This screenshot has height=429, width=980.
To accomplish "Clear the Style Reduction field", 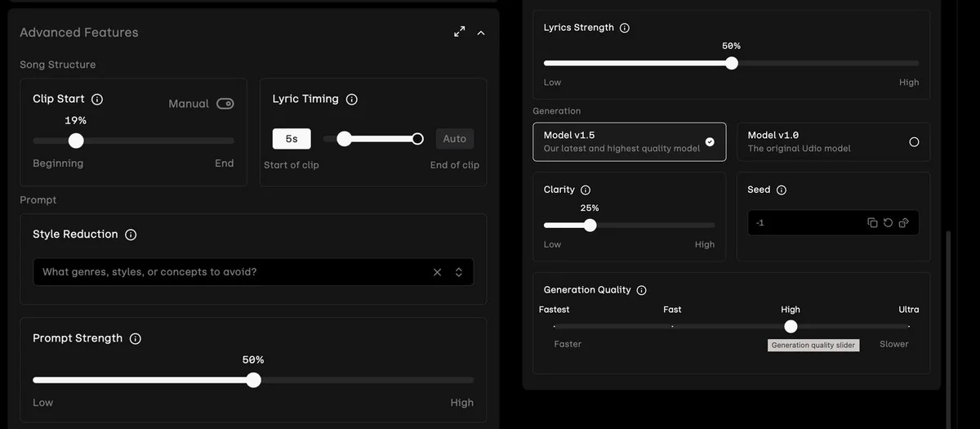I will tap(437, 272).
